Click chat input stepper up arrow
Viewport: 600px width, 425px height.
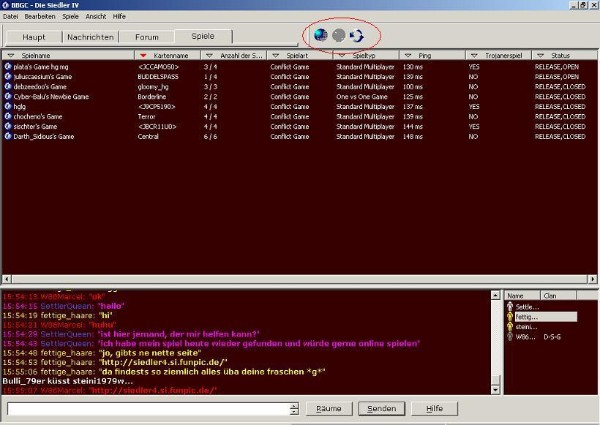294,406
